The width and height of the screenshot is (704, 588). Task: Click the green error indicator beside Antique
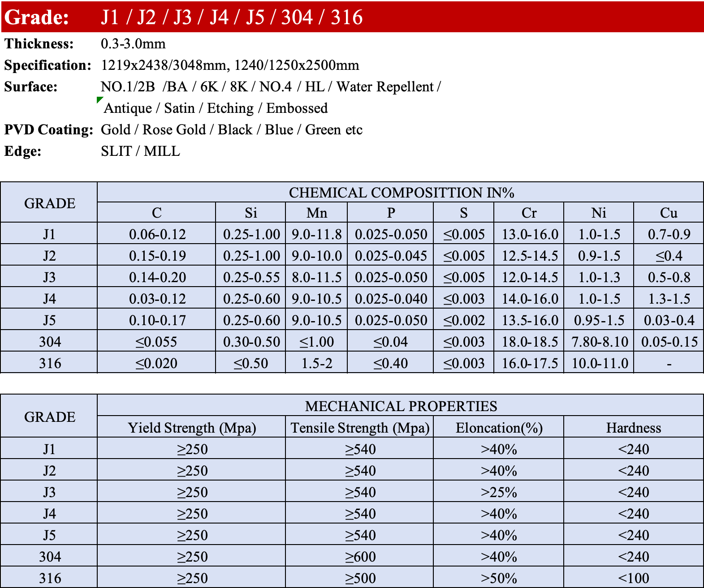point(99,99)
